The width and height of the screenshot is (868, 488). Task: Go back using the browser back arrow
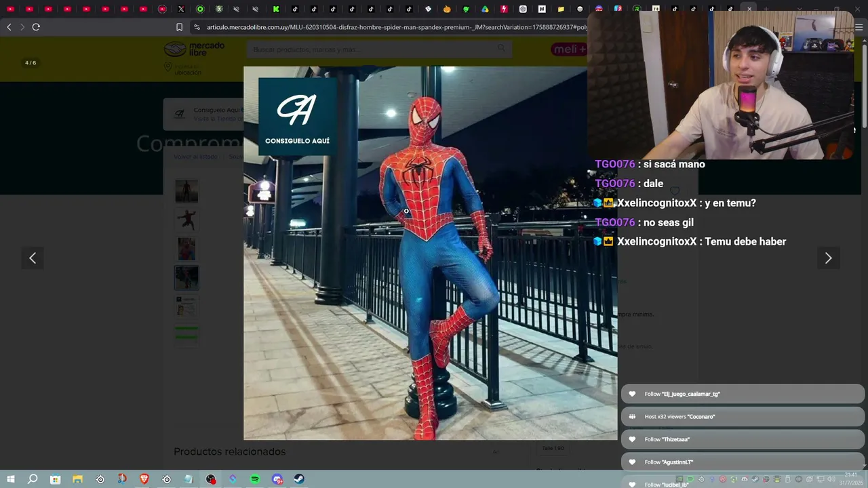(9, 27)
